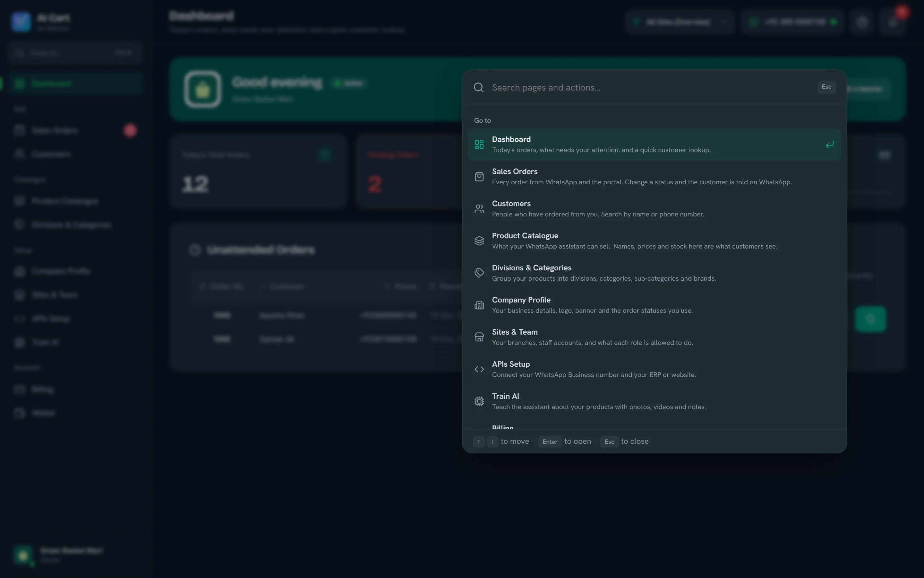Screen dimensions: 924x578
Task: Click 'Today's orders, what needs your attention' description
Action: [x=601, y=150]
